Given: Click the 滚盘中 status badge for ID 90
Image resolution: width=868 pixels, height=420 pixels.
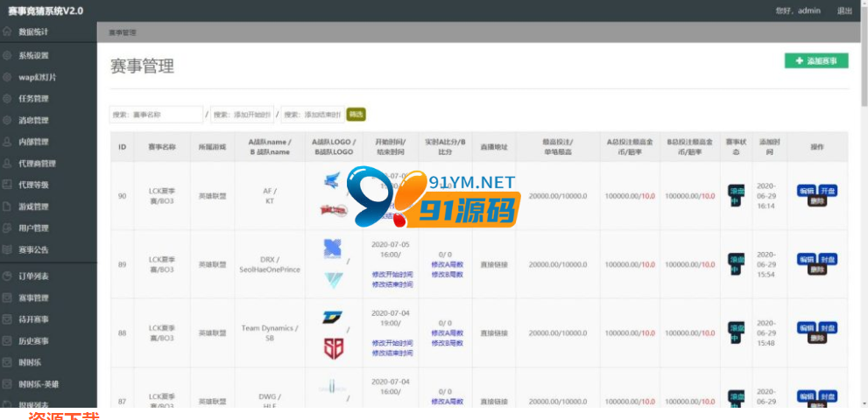Looking at the screenshot, I should click(736, 196).
